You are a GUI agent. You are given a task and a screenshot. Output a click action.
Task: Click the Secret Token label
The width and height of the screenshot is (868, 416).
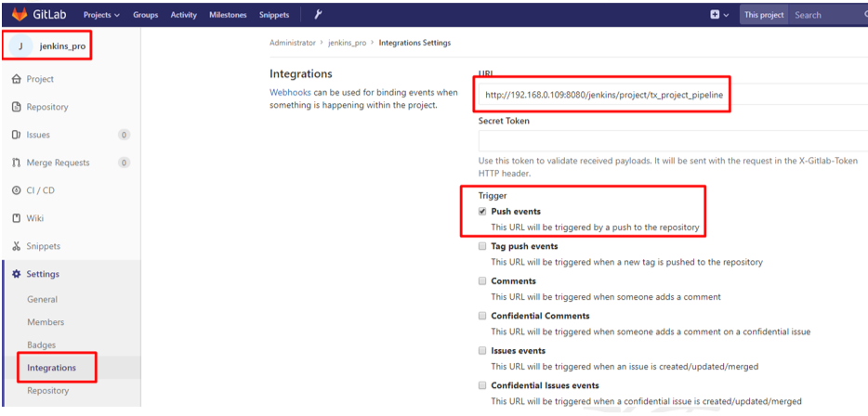coord(504,121)
